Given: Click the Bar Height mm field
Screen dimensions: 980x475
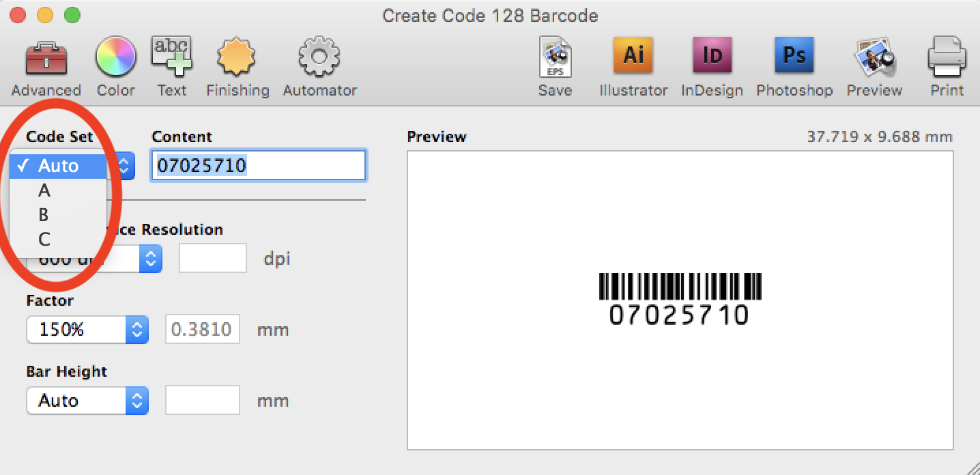Looking at the screenshot, I should pyautogui.click(x=203, y=401).
